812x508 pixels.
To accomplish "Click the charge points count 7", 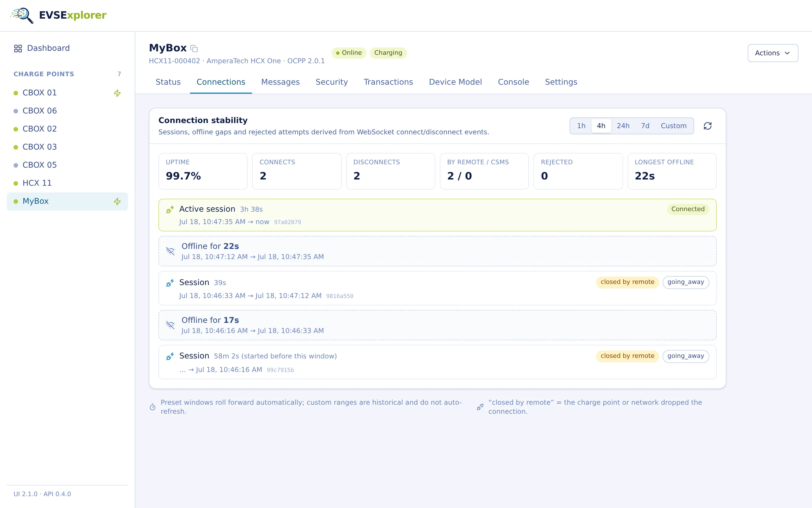I will pos(119,74).
